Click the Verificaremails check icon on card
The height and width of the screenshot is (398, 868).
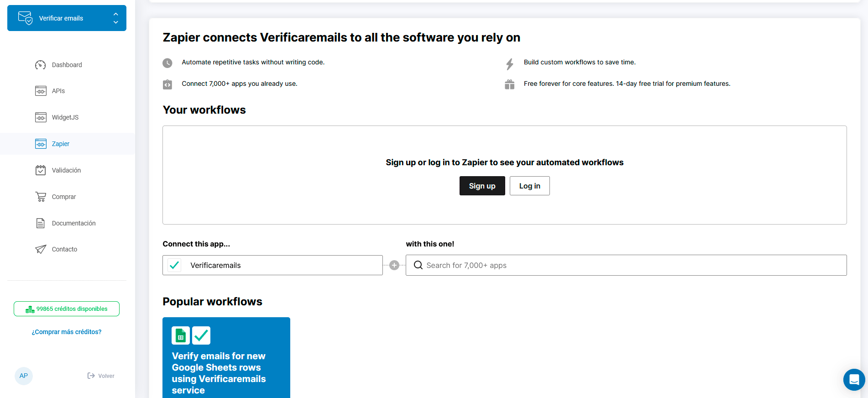[x=201, y=335]
